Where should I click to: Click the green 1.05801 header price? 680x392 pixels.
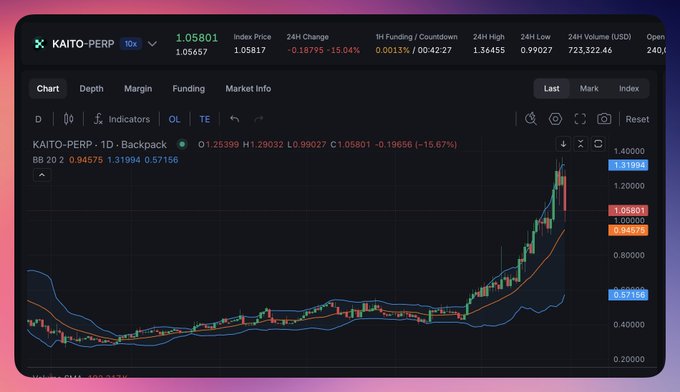click(197, 38)
